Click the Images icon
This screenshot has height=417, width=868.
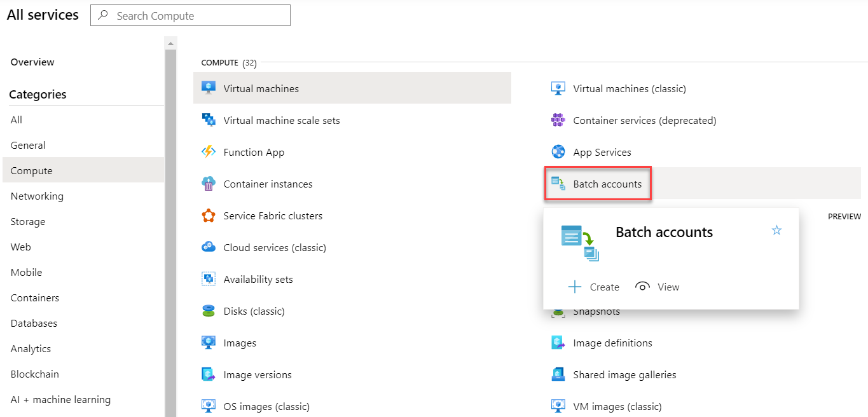click(209, 343)
